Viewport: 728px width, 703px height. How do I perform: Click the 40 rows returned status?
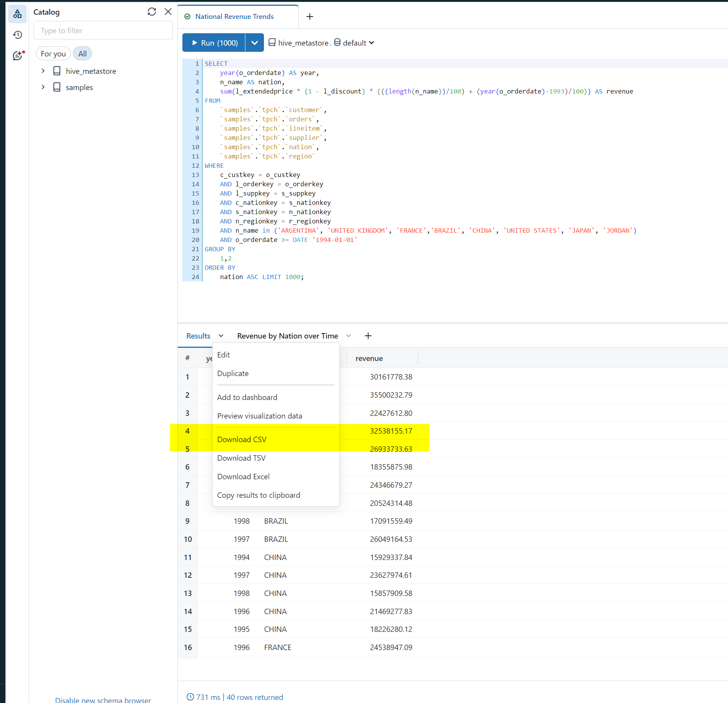point(255,697)
